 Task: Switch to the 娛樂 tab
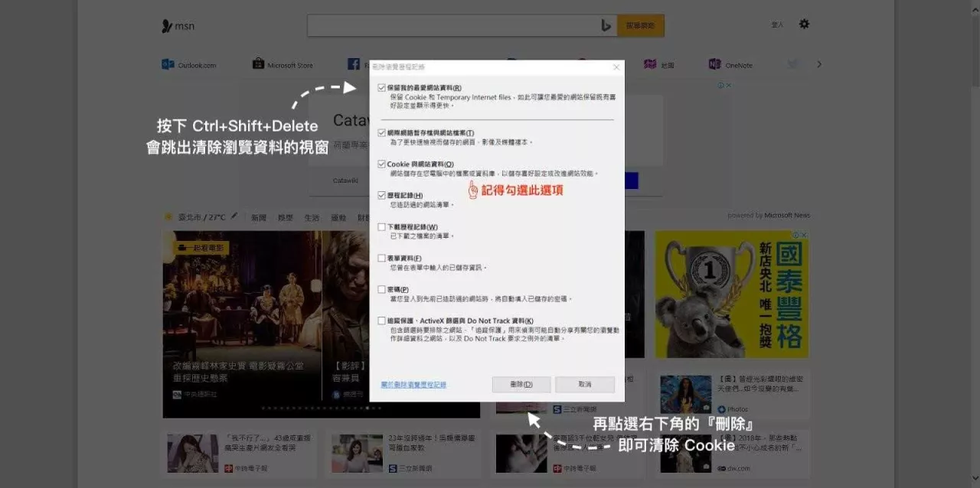click(x=285, y=217)
